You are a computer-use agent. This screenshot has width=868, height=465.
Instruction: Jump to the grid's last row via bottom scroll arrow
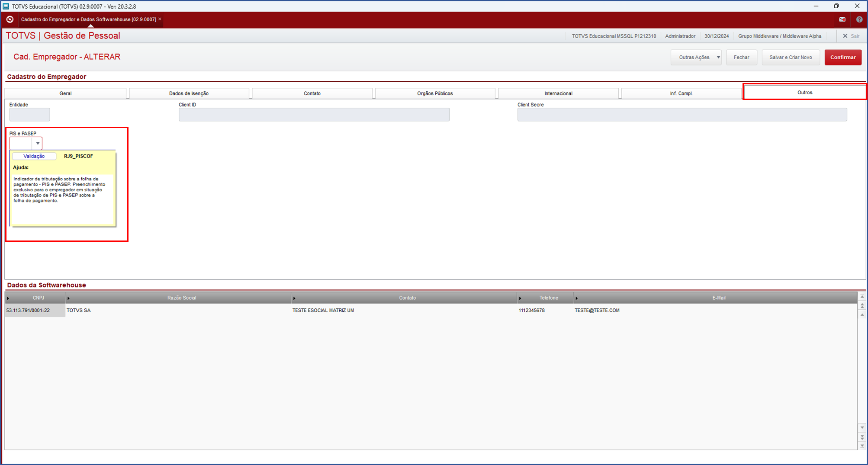pos(862,446)
